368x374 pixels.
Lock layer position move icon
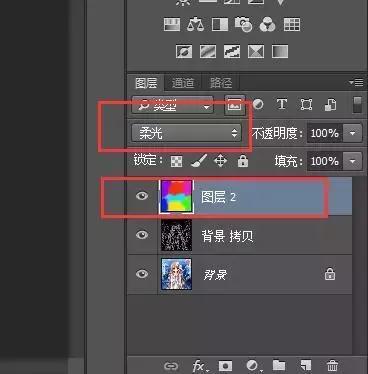pos(220,161)
